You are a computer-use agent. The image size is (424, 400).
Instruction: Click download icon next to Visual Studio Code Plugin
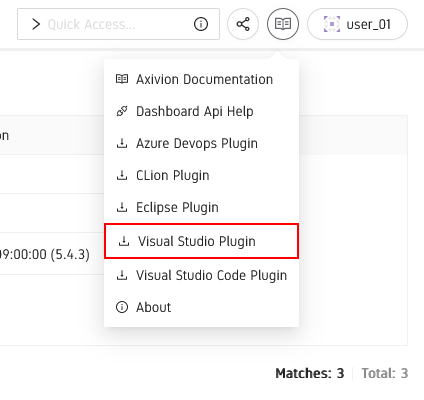point(122,275)
